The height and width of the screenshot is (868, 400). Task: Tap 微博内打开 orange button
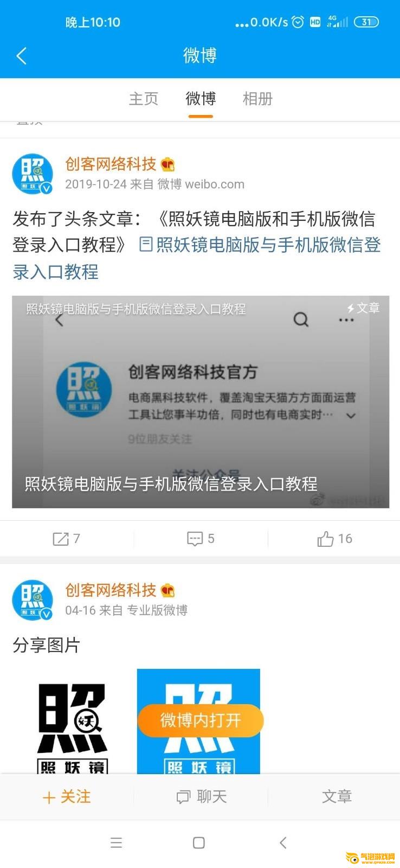click(x=201, y=720)
